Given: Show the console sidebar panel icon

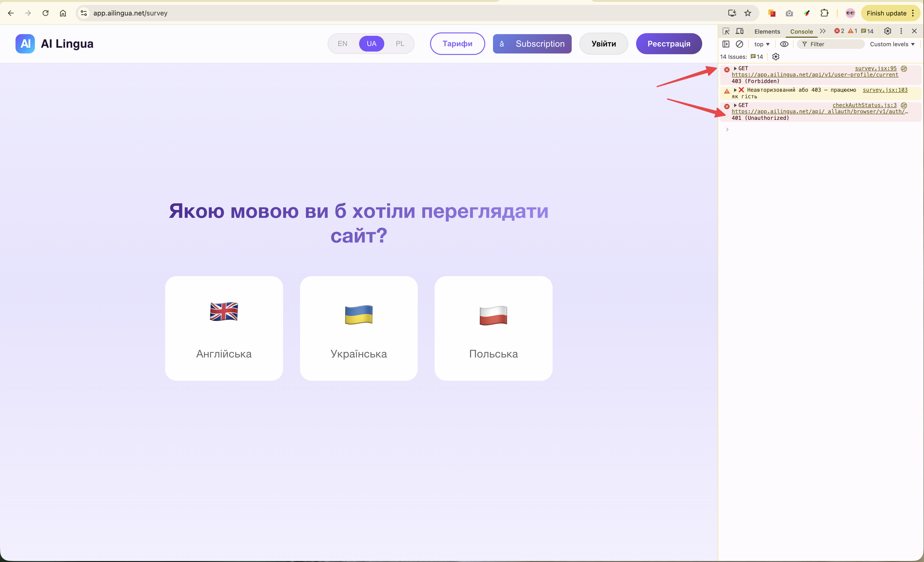Looking at the screenshot, I should click(x=726, y=44).
